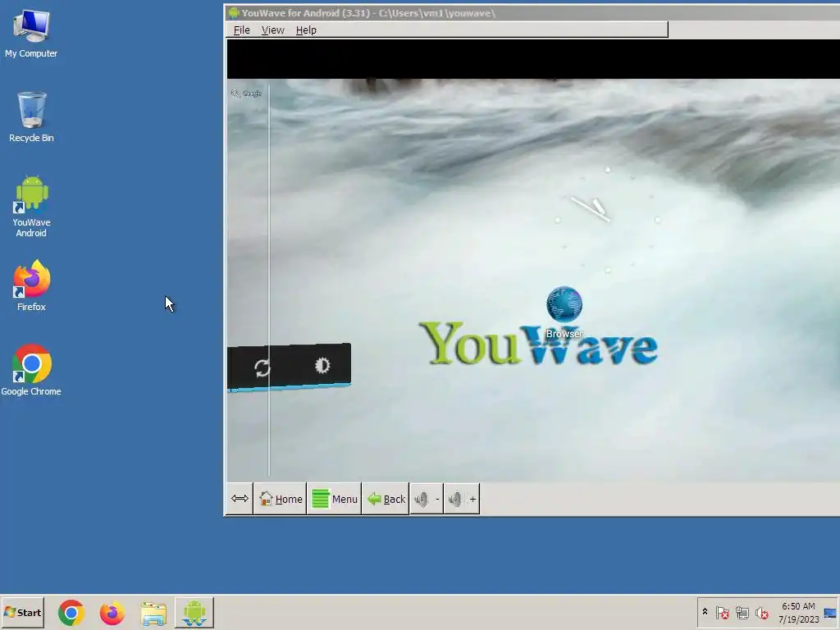Tap the brightness icon in power widget
This screenshot has height=630, width=840.
pyautogui.click(x=322, y=365)
